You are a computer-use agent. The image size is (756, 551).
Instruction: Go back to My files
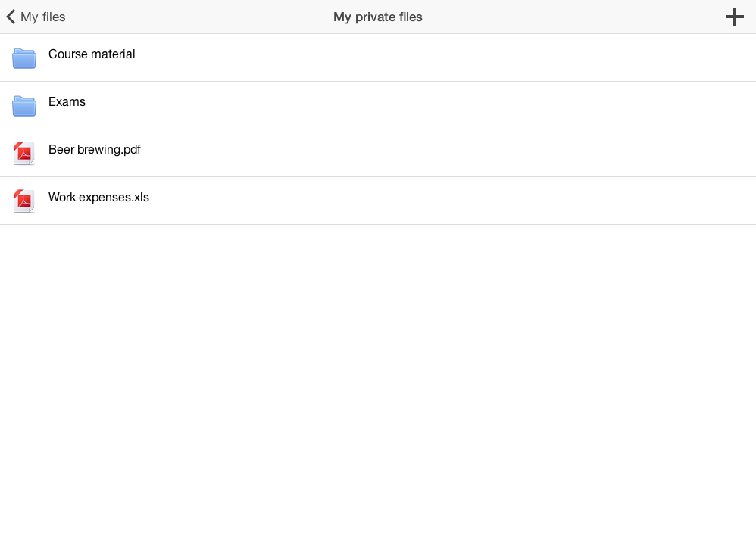[36, 17]
